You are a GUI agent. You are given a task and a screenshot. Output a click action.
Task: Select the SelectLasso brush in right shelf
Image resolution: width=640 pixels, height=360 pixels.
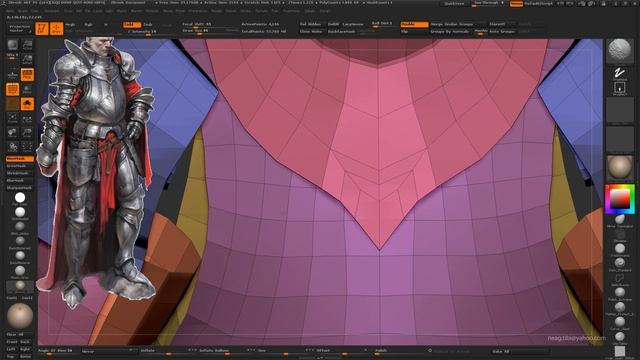620,279
